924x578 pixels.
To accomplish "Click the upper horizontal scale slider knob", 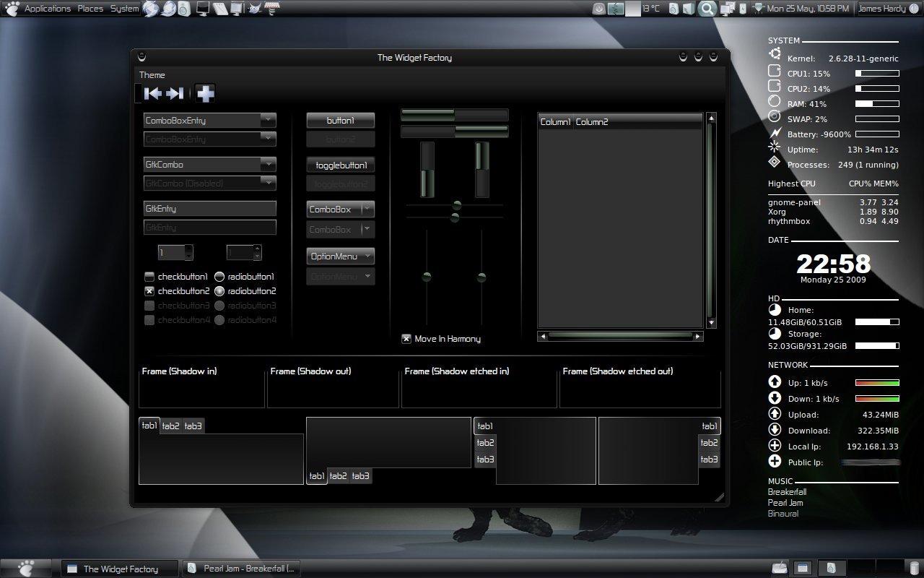I will 457,205.
